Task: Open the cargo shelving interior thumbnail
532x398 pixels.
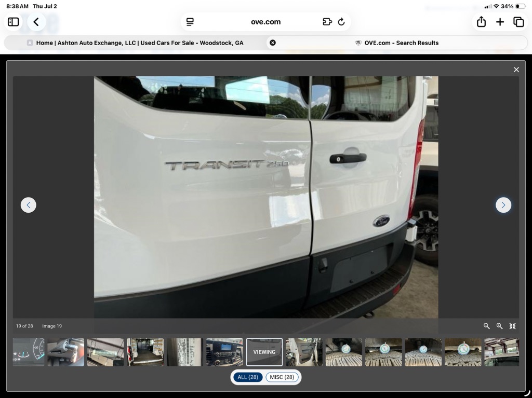Action: 105,352
